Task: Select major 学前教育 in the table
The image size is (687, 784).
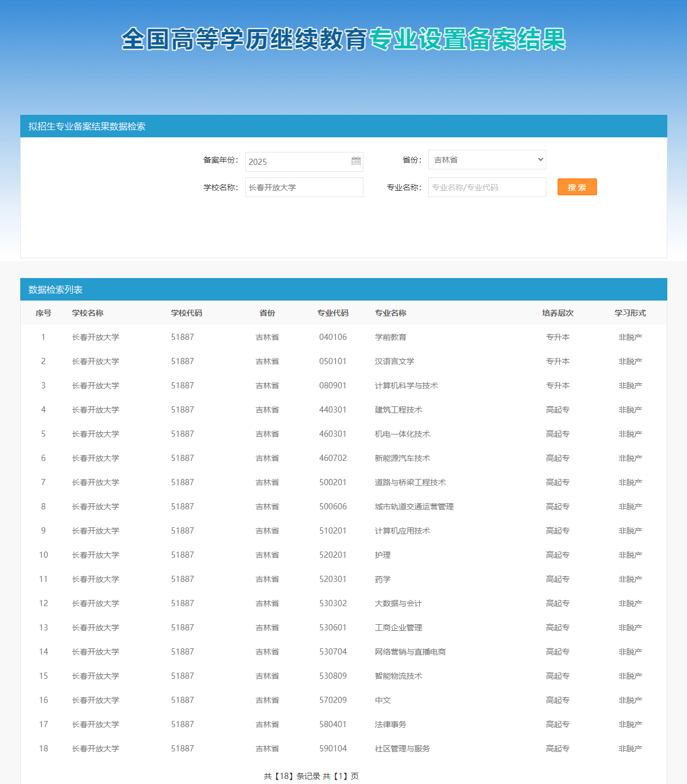Action: [x=391, y=337]
